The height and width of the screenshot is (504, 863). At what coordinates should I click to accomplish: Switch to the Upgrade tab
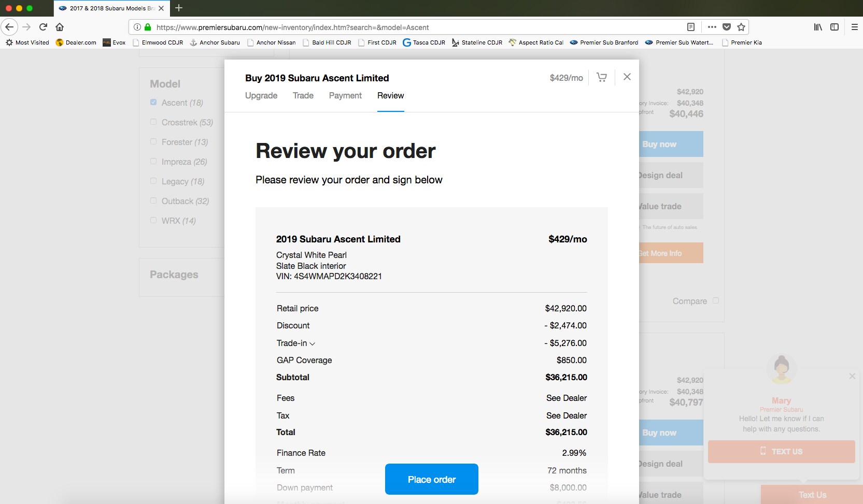(x=261, y=96)
